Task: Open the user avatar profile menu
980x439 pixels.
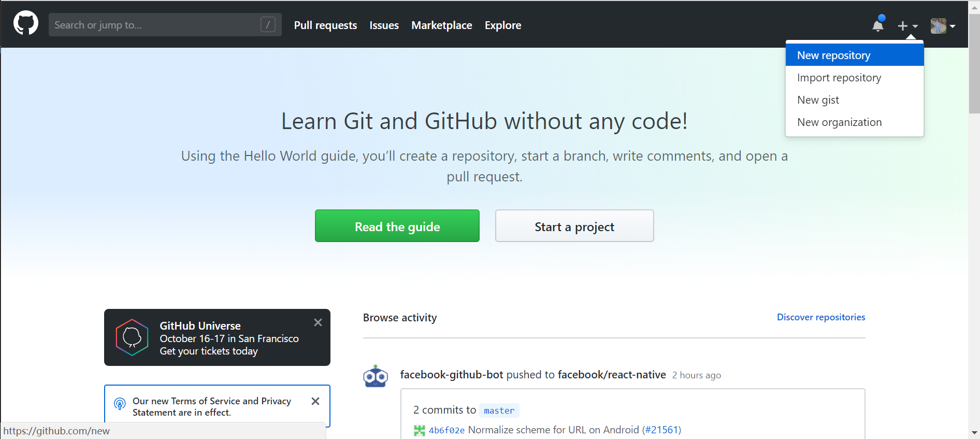Action: pyautogui.click(x=943, y=25)
